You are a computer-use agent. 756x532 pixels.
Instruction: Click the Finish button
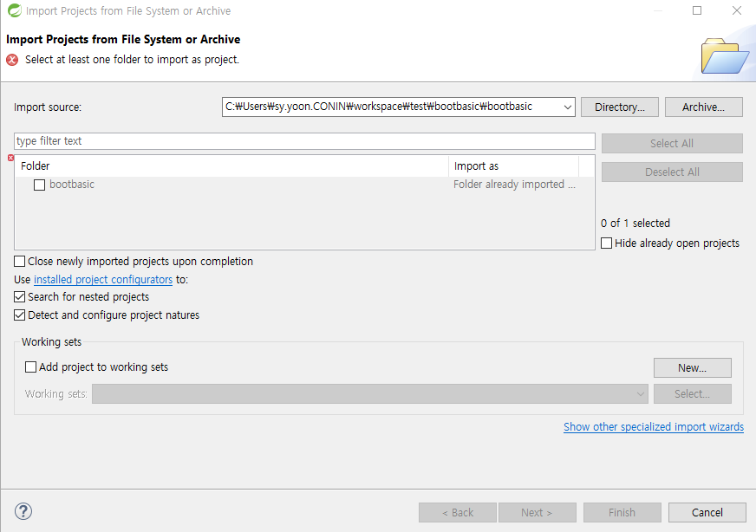point(622,512)
